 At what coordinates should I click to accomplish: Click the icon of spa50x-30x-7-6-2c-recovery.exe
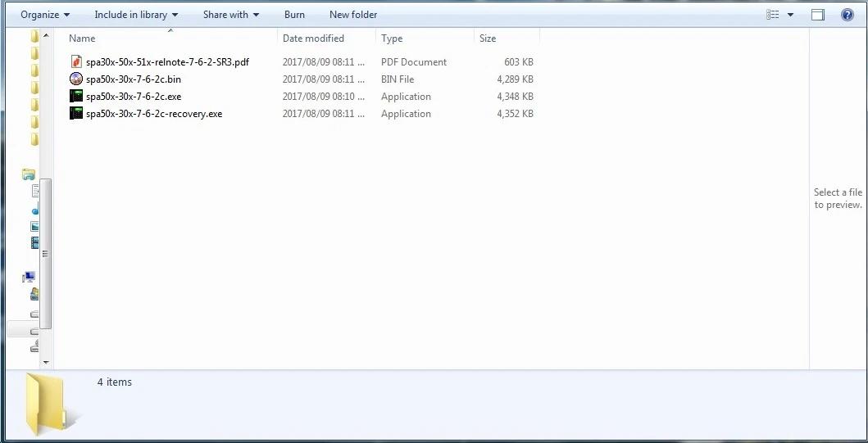[76, 113]
